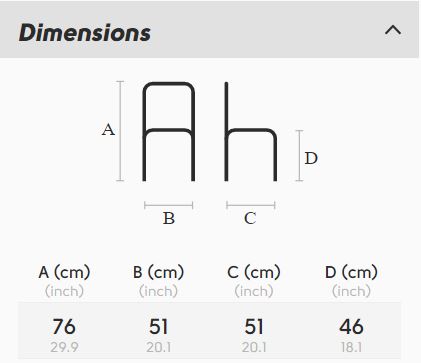Select the B (cm) column header
The width and height of the screenshot is (421, 363).
158,272
